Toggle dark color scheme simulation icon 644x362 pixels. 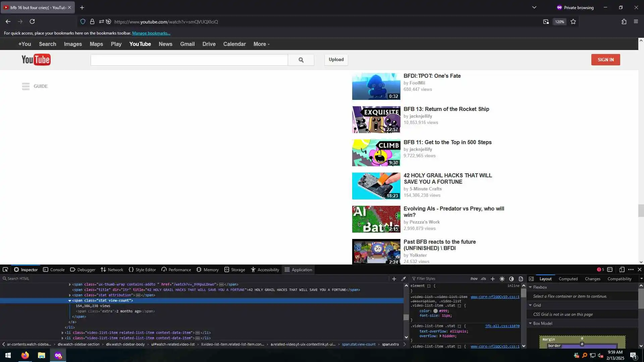[x=512, y=279]
